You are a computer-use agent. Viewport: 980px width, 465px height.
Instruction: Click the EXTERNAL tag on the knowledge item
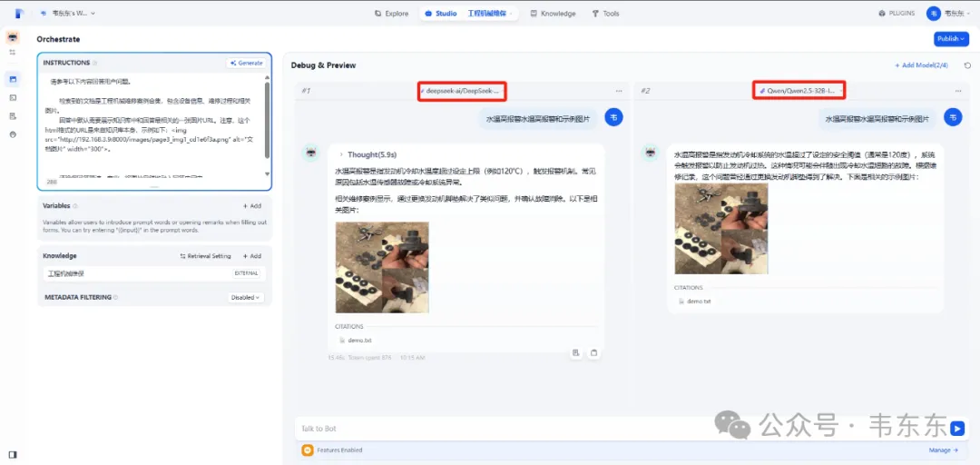[x=247, y=273]
